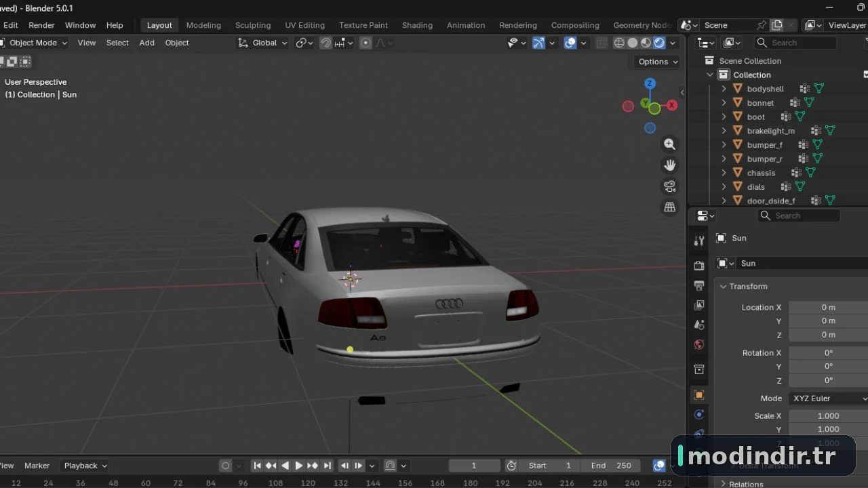Select wireframe viewport shading
Screen dimensions: 868x488
[x=619, y=43]
